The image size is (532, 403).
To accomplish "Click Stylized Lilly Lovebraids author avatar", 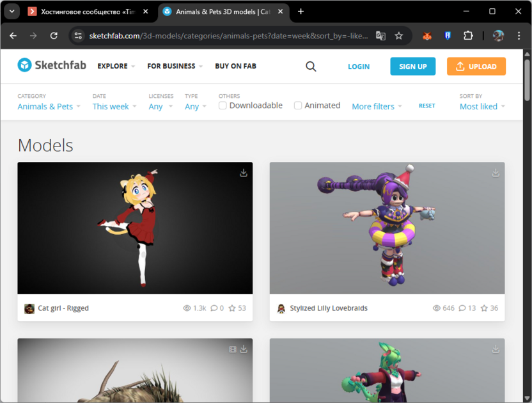I will coord(281,308).
